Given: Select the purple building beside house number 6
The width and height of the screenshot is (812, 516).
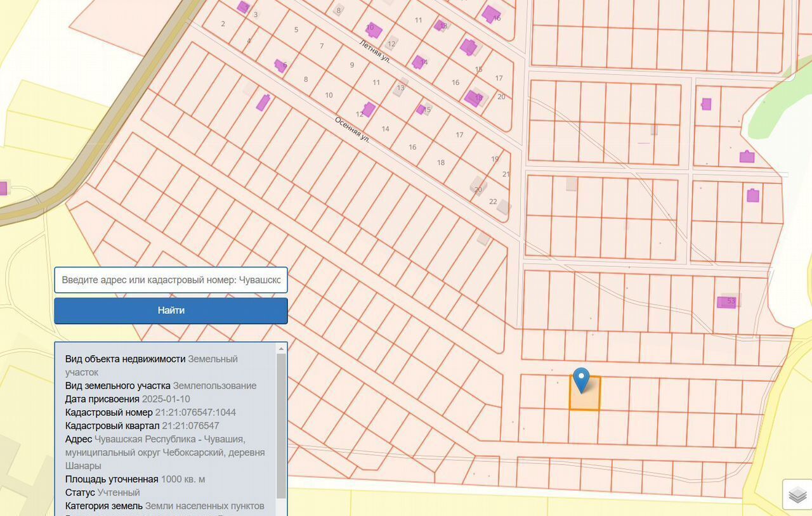Looking at the screenshot, I should coord(280,65).
